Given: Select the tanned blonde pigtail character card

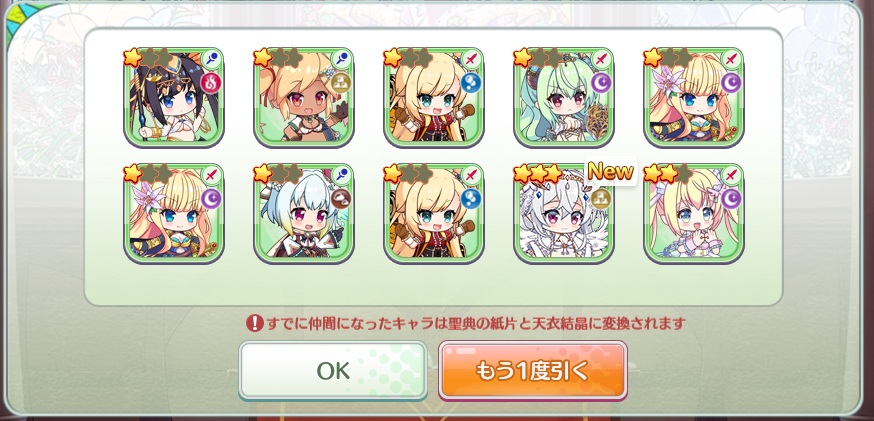Looking at the screenshot, I should coord(304,97).
